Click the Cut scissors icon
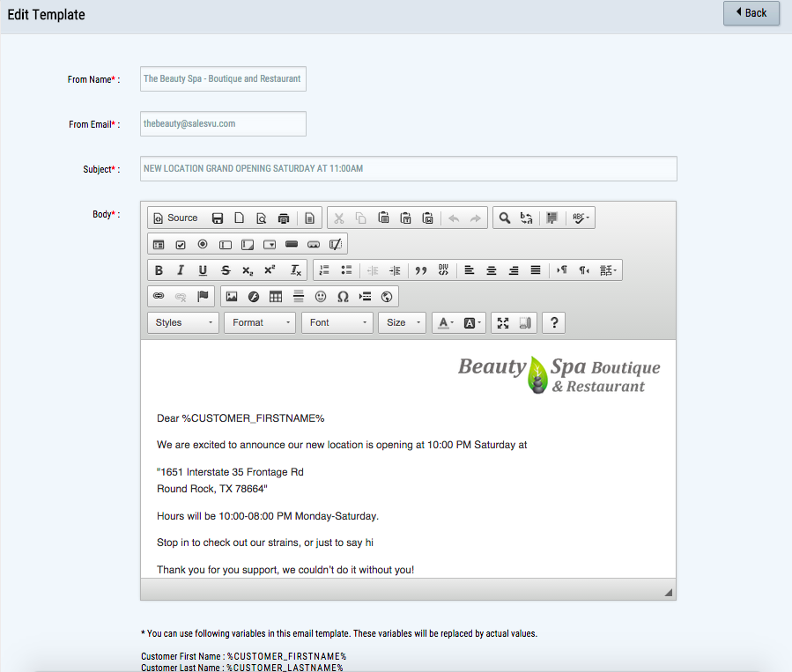Viewport: 792px width, 672px height. pos(339,218)
